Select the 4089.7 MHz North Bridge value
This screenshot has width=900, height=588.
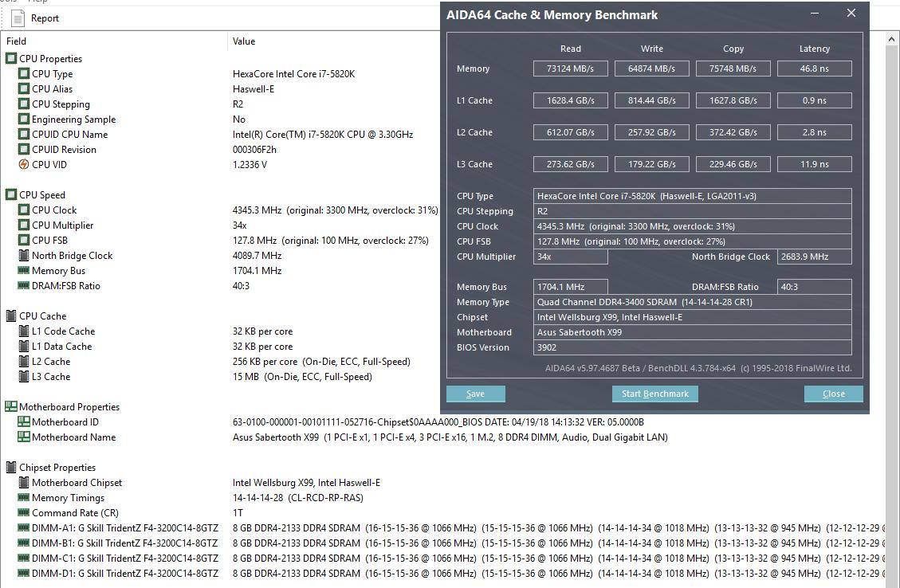(257, 255)
